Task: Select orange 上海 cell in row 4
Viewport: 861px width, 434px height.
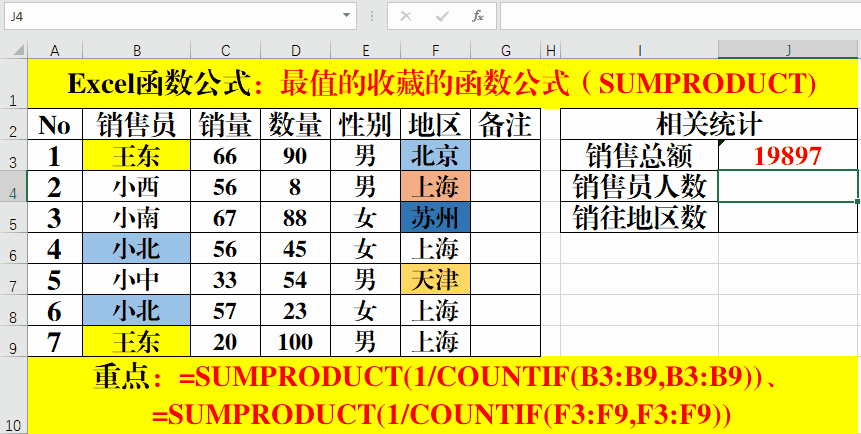Action: coord(435,186)
